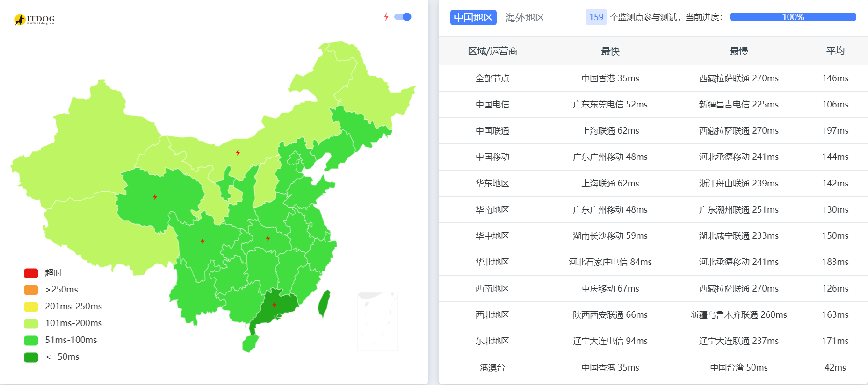Click the lightning marker on Inner Mongolia

click(238, 153)
